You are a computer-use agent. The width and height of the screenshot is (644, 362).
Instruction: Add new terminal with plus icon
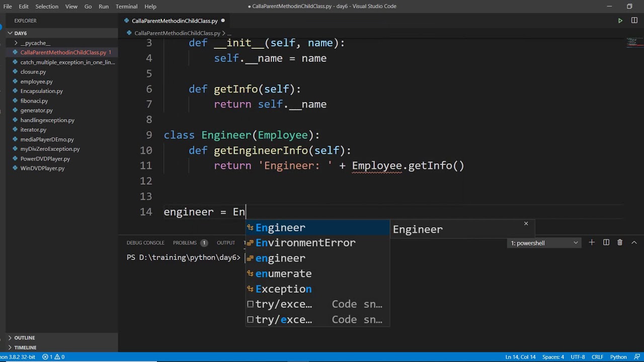[x=592, y=242]
